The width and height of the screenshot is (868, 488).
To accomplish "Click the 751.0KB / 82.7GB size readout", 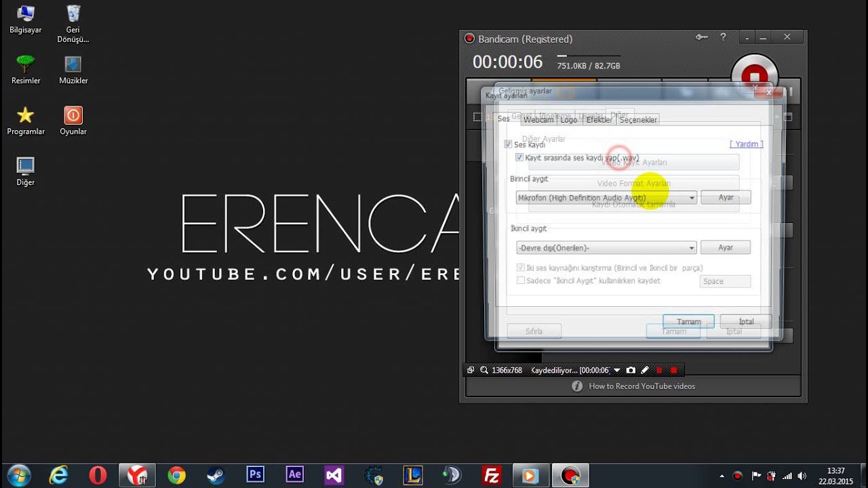I will [x=589, y=66].
